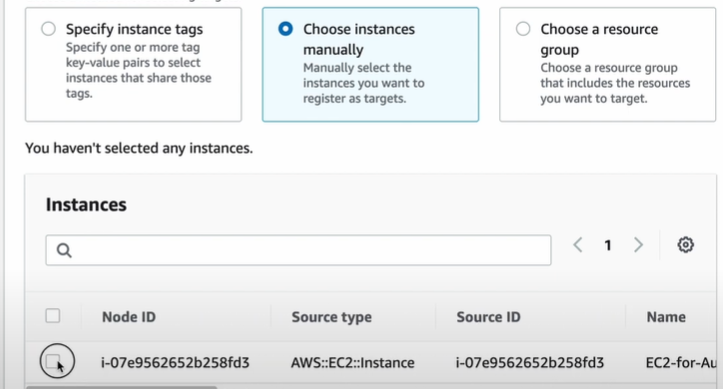This screenshot has width=723, height=389.
Task: Sort by the Name column header
Action: 666,317
